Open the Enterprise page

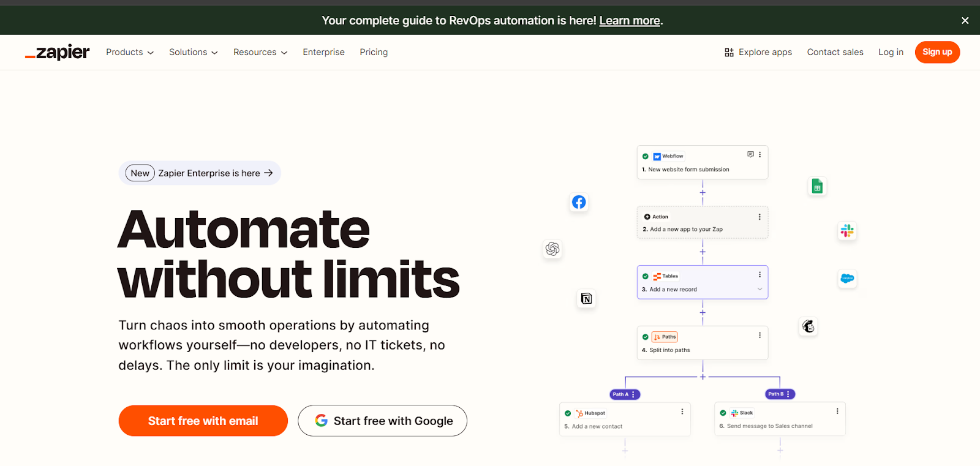click(323, 53)
